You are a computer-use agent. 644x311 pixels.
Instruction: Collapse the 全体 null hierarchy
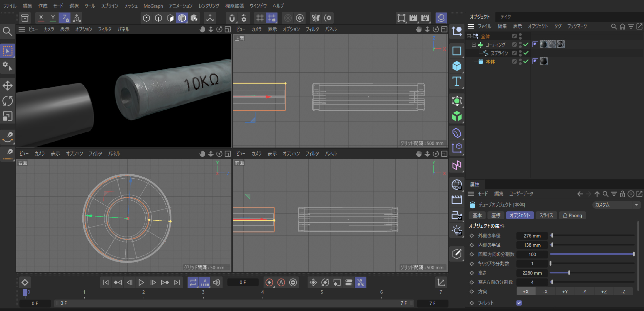(x=469, y=36)
